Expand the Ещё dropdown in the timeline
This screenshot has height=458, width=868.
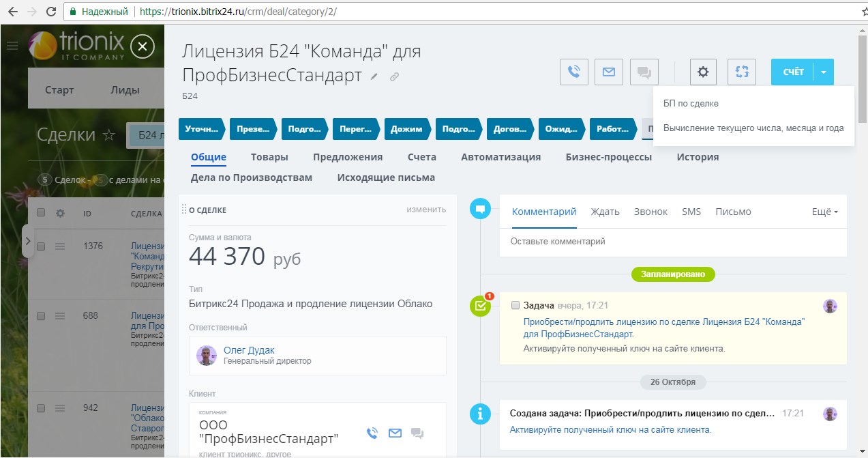coord(824,212)
